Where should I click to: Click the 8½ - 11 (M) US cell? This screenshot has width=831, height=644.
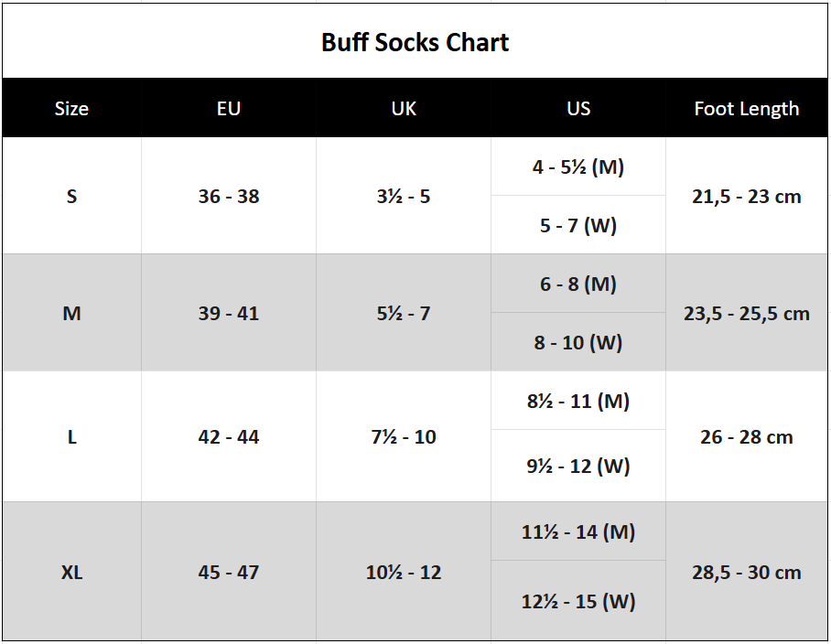578,401
